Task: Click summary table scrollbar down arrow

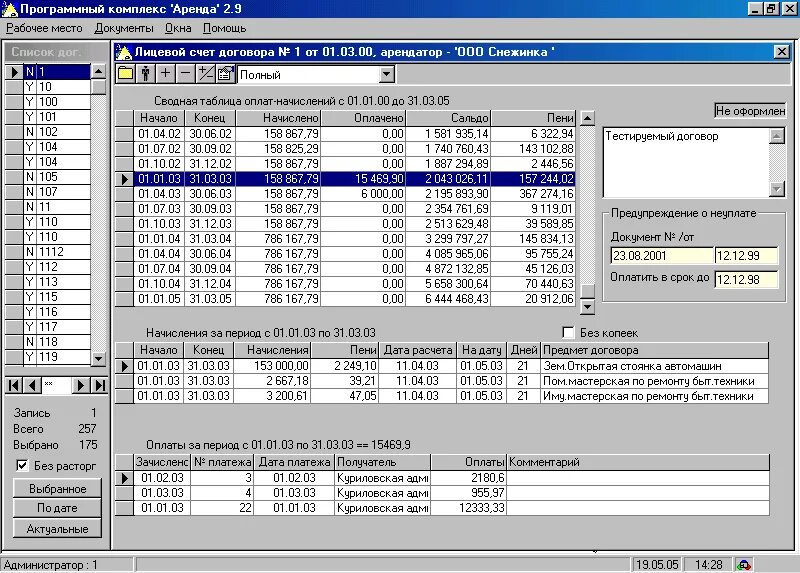Action: (x=588, y=307)
